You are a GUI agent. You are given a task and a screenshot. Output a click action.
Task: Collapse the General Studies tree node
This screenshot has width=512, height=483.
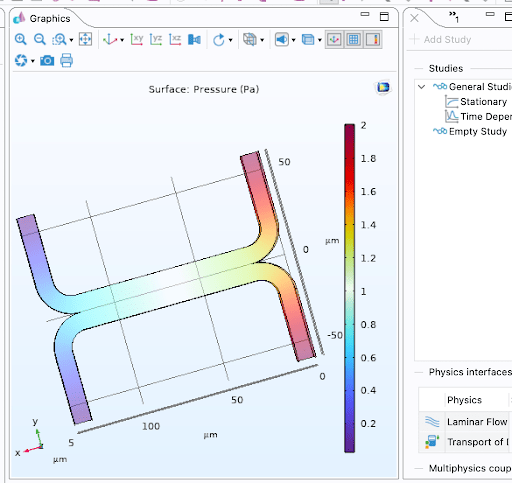tap(422, 87)
